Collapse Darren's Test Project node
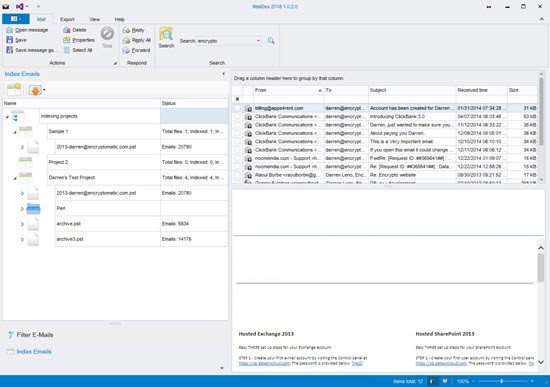 (15, 179)
